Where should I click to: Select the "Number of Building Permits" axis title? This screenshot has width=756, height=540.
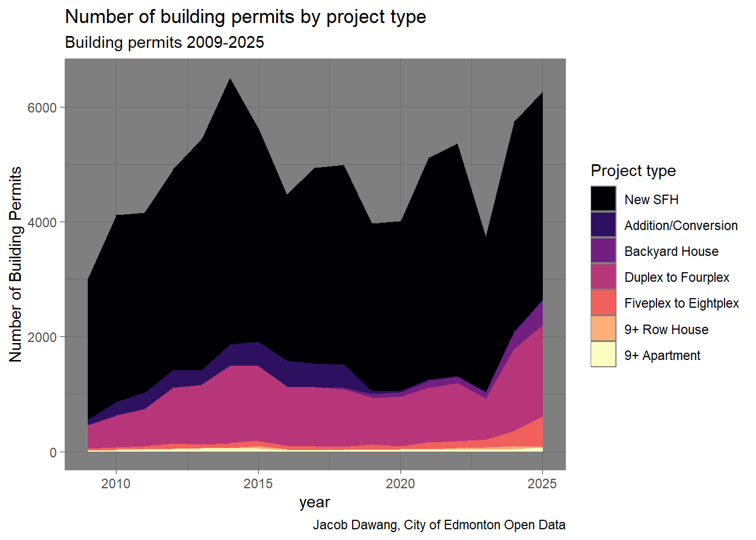click(16, 264)
